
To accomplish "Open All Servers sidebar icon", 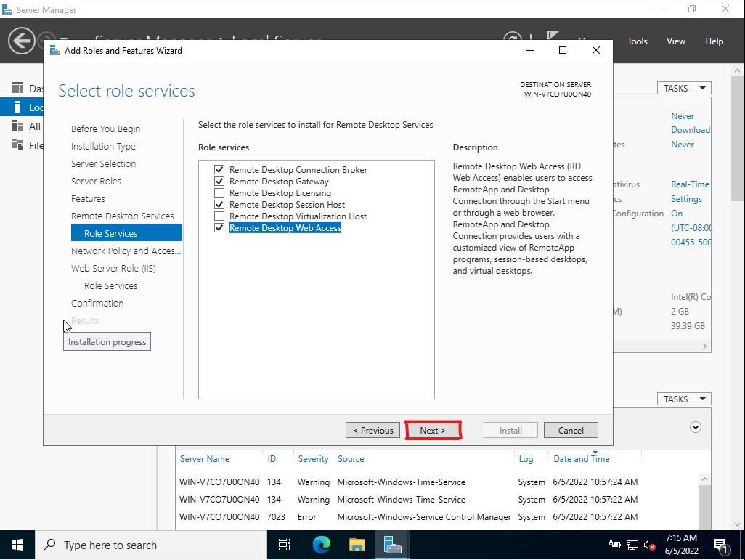I will tap(17, 126).
